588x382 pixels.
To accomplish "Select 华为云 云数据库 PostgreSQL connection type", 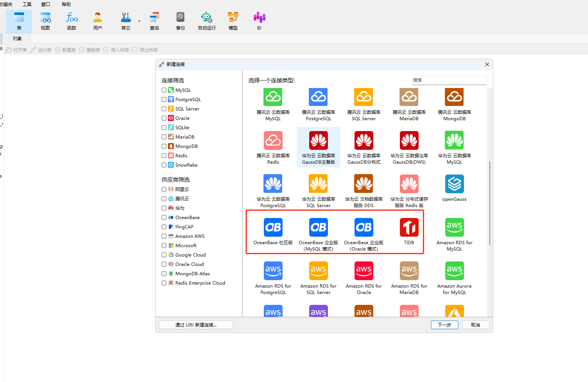I will click(273, 191).
